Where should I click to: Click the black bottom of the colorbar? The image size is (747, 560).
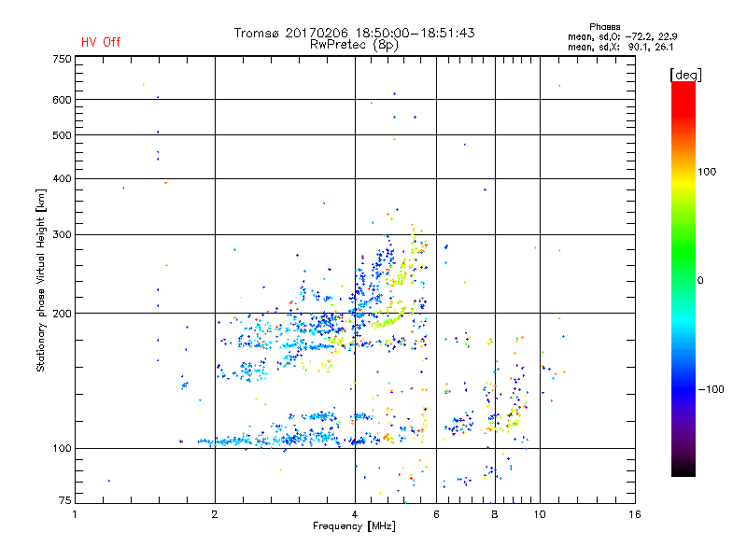pyautogui.click(x=684, y=469)
